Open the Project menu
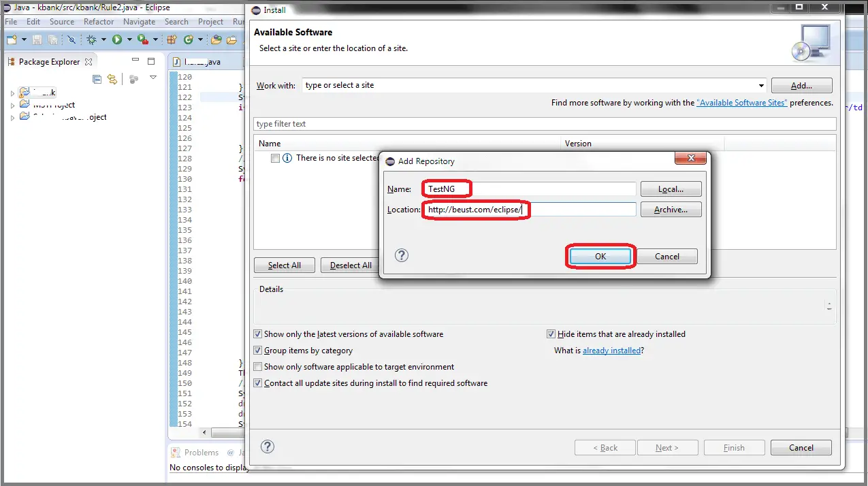Image resolution: width=868 pixels, height=486 pixels. pyautogui.click(x=211, y=22)
